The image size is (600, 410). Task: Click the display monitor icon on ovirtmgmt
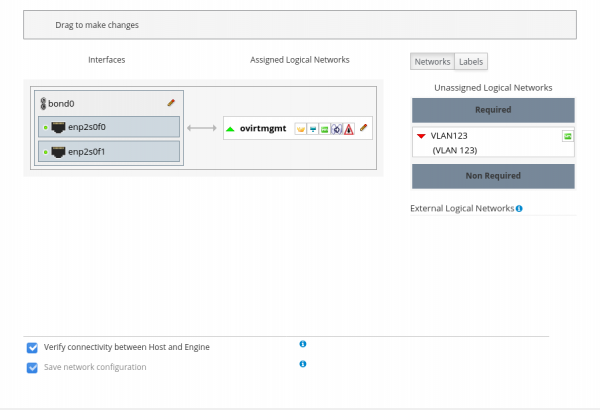tap(312, 128)
